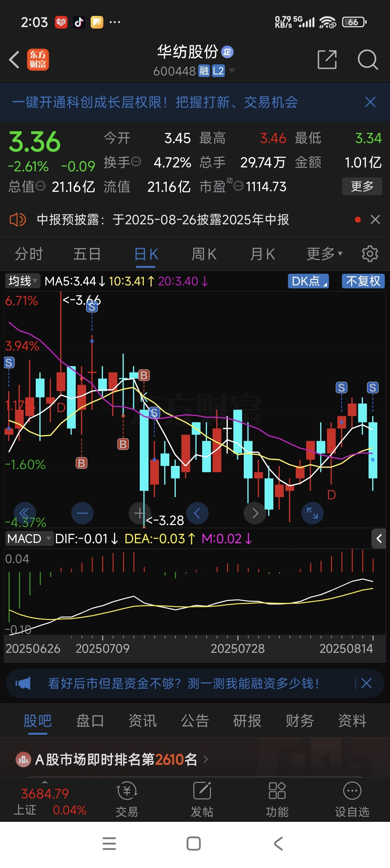Open the 功能 features menu
This screenshot has height=868, width=390.
tap(277, 799)
